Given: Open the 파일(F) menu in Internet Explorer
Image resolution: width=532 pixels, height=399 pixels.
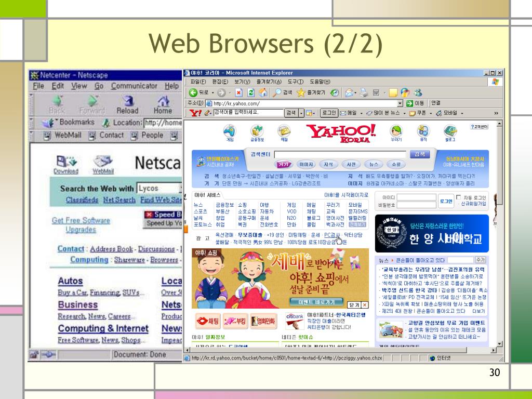Looking at the screenshot, I should (198, 82).
